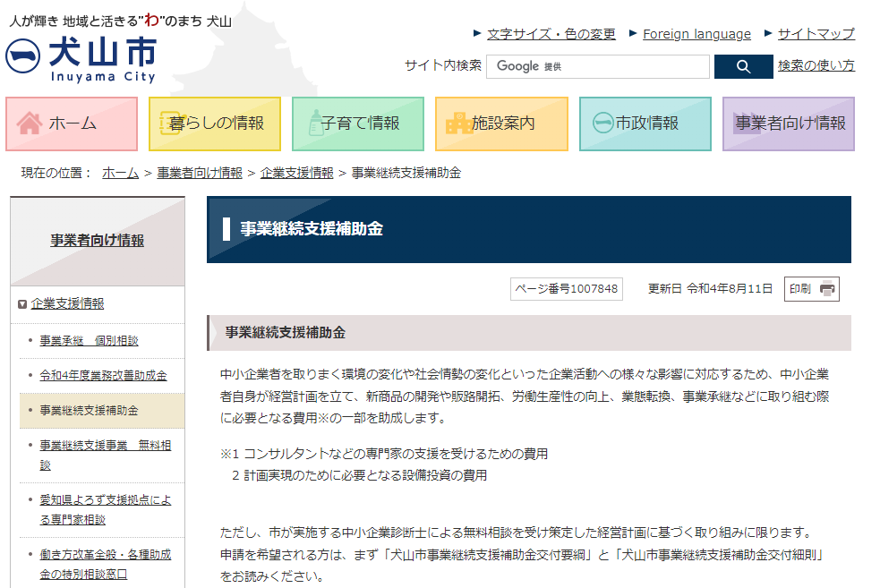Viewport: 880px width, 588px height.
Task: Select the 子育て情報 navigation tab
Action: pyautogui.click(x=358, y=124)
